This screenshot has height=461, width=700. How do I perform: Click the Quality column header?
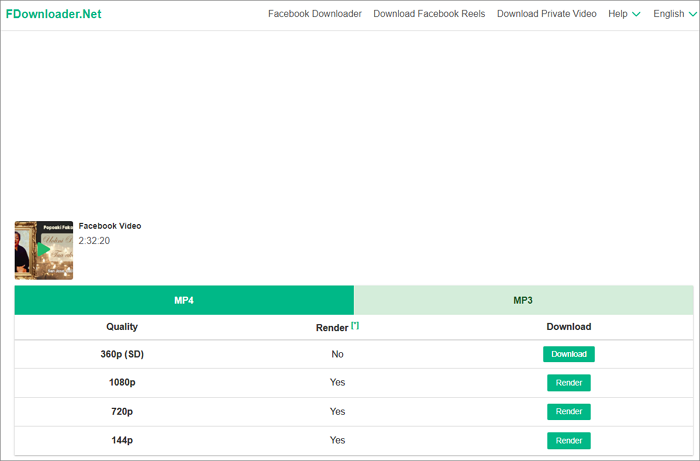tap(122, 327)
